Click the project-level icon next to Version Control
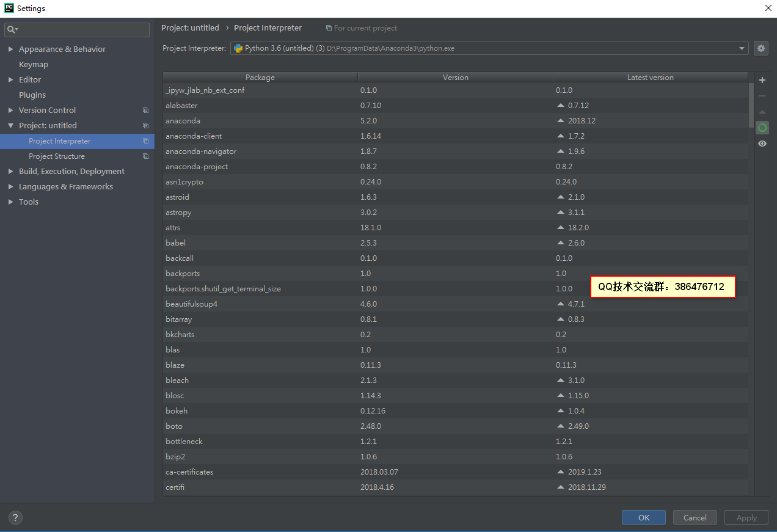This screenshot has height=532, width=777. tap(145, 111)
